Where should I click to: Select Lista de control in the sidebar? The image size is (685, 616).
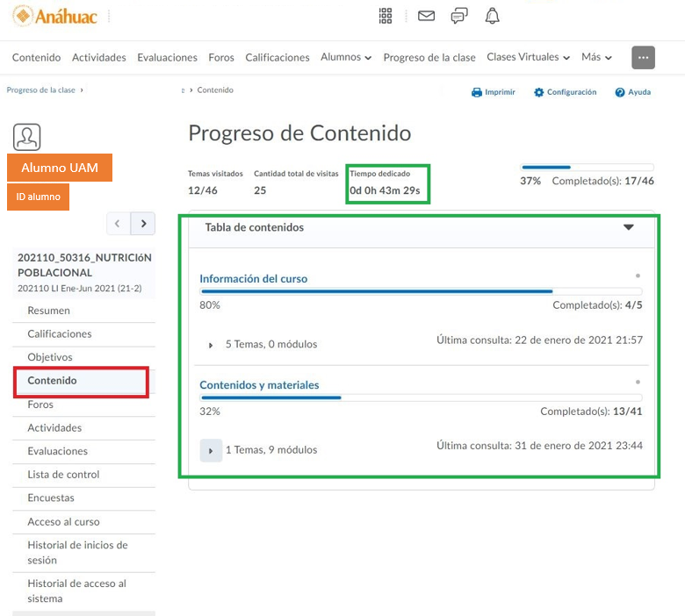pos(63,475)
